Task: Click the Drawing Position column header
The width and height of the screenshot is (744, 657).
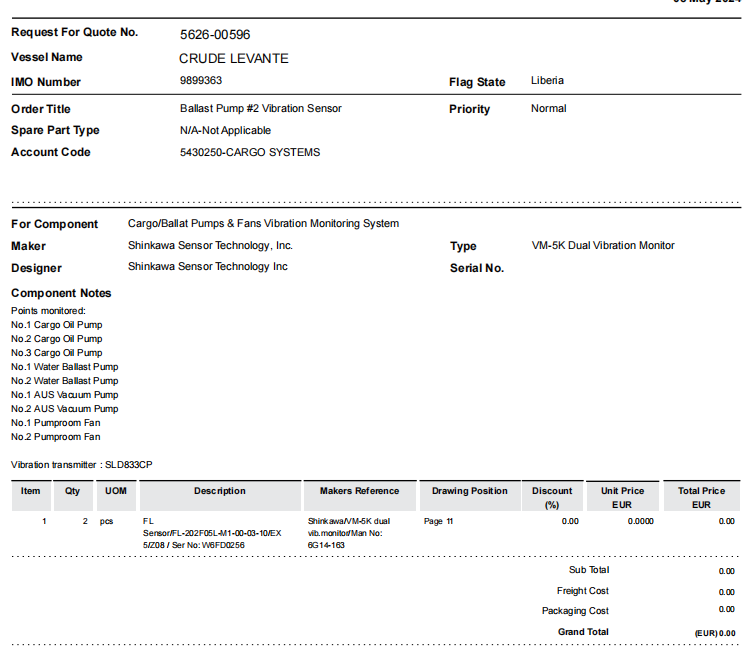Action: (470, 491)
